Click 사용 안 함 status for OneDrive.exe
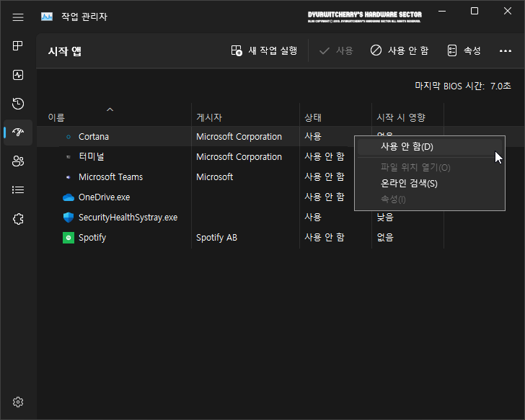The image size is (525, 420). 324,197
